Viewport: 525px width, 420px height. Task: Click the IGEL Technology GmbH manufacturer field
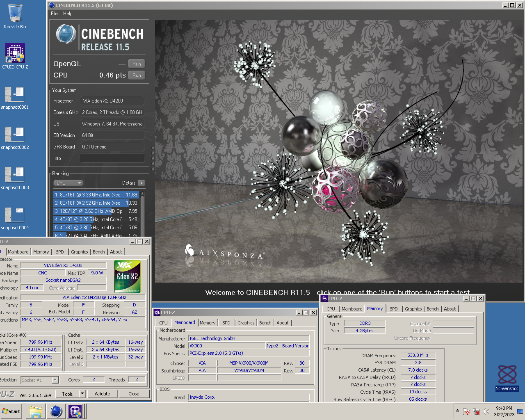(249, 338)
